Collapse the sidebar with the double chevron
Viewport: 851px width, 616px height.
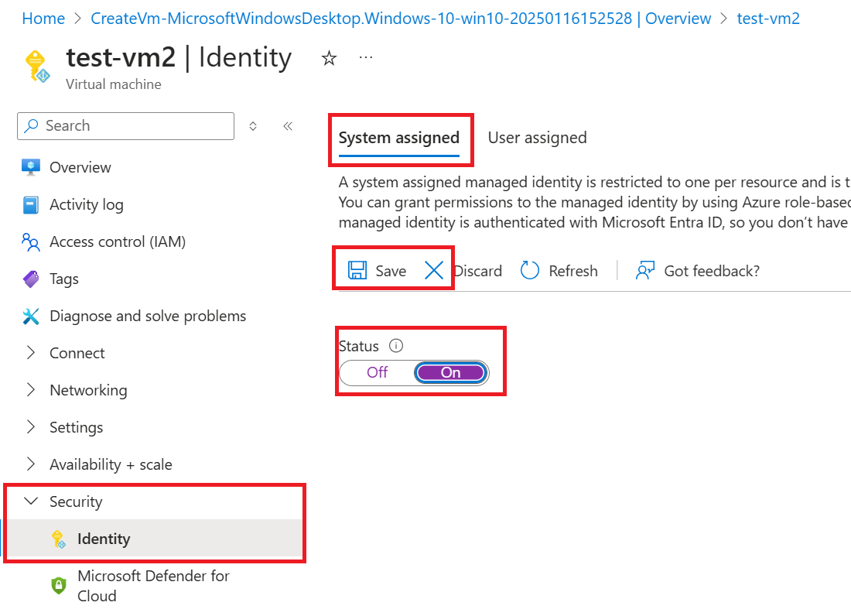(287, 125)
